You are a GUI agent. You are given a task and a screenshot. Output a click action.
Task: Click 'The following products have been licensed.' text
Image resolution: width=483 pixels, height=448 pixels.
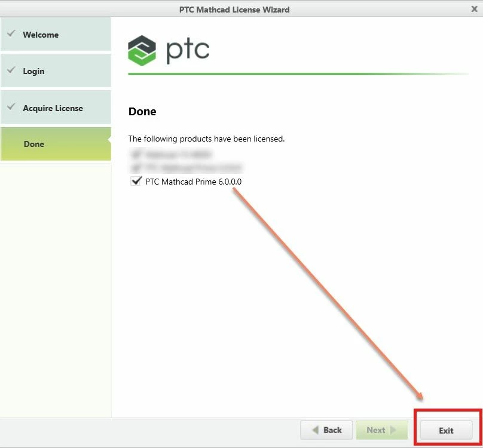click(x=206, y=139)
